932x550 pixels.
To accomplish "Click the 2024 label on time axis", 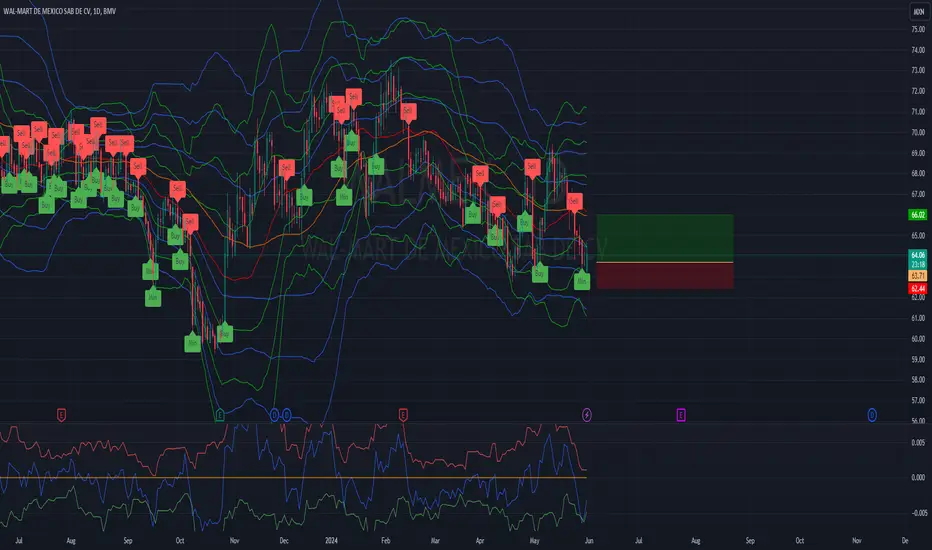I will (331, 540).
